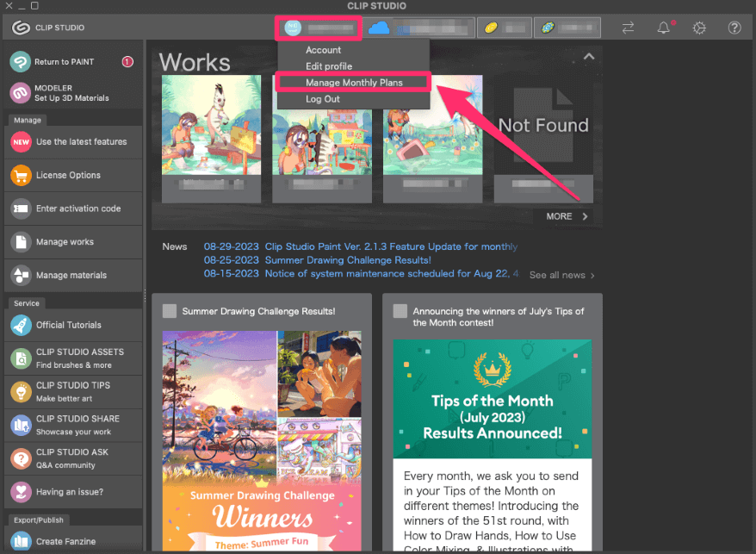
Task: Click the Manage section label in sidebar
Action: tap(27, 120)
